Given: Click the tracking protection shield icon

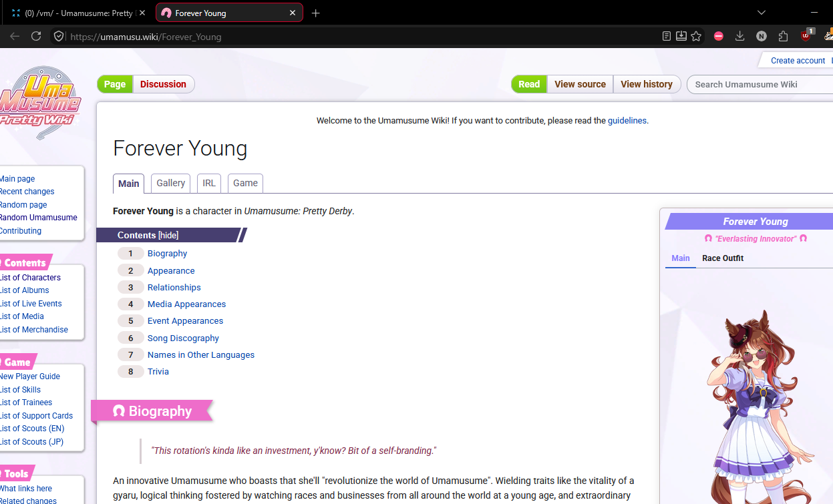Looking at the screenshot, I should click(59, 37).
